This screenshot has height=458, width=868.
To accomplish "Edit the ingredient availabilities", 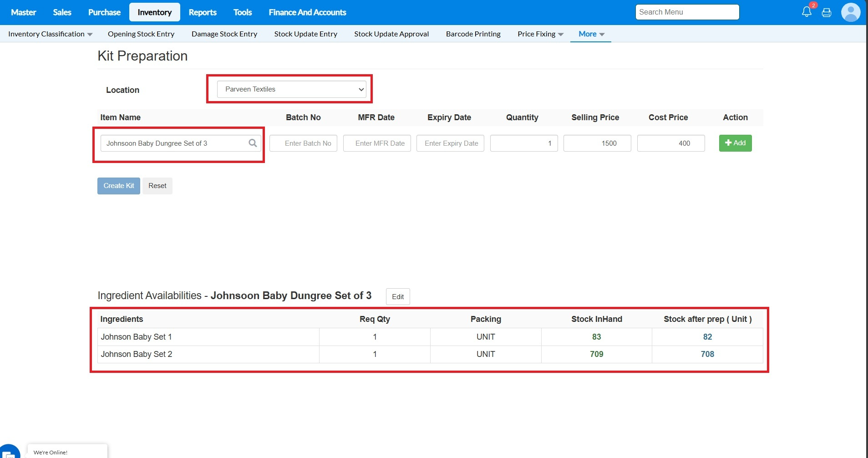I will click(x=398, y=297).
